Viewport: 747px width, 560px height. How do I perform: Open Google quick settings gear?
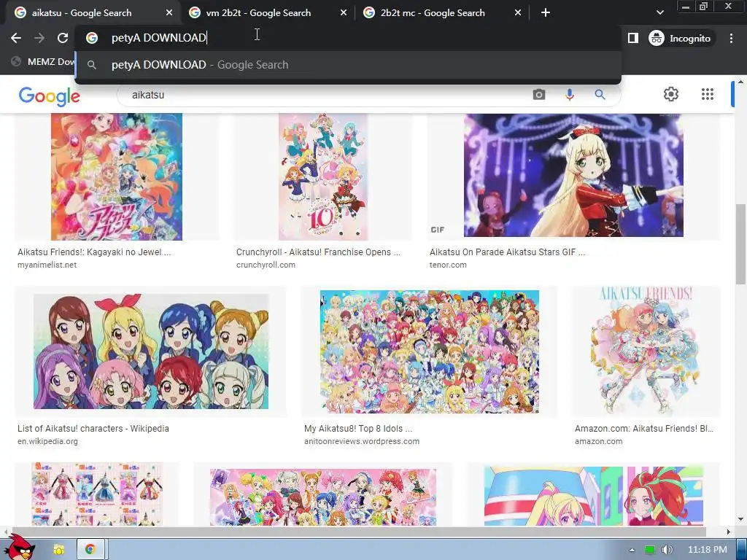pyautogui.click(x=671, y=94)
